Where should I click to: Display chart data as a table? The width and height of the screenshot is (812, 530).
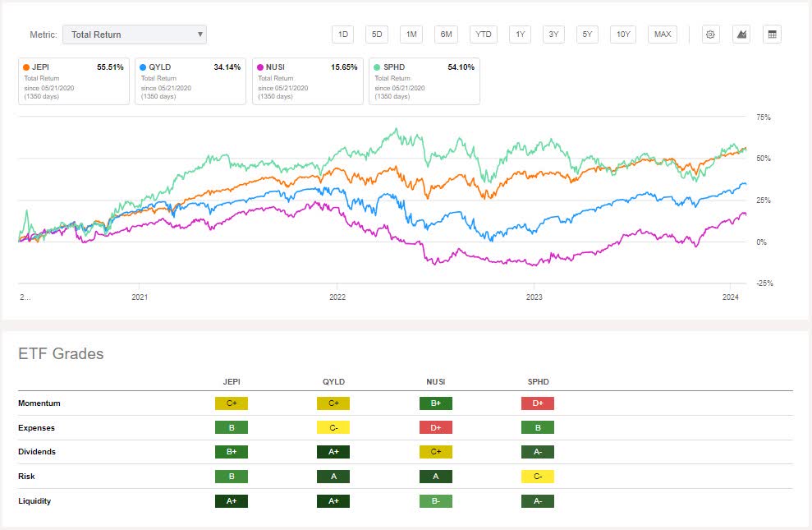pyautogui.click(x=771, y=35)
